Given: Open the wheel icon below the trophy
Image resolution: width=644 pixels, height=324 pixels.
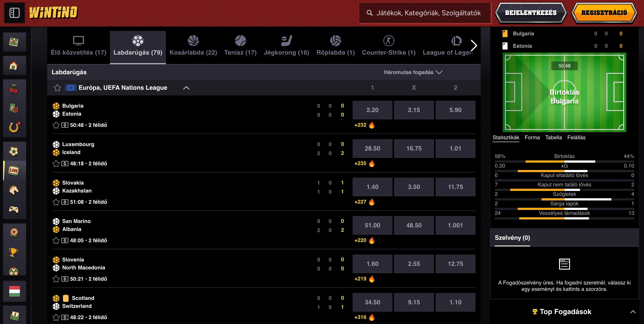Looking at the screenshot, I should (14, 271).
